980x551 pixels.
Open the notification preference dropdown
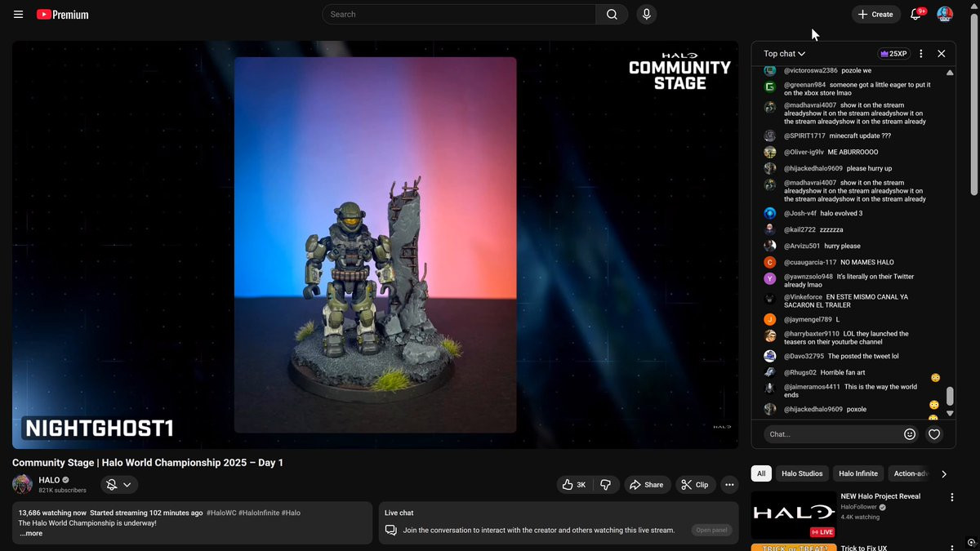tap(119, 485)
